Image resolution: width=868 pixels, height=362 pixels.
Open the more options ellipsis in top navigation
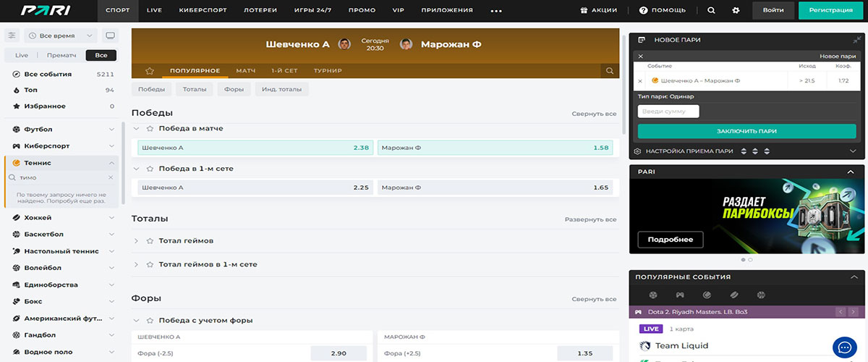tap(495, 11)
